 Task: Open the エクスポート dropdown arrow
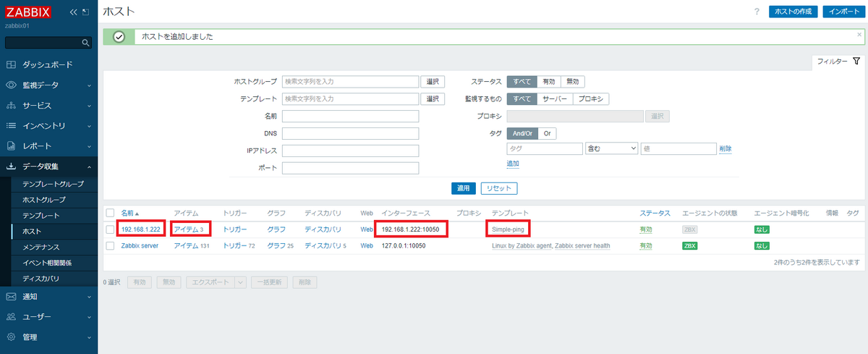(x=239, y=282)
